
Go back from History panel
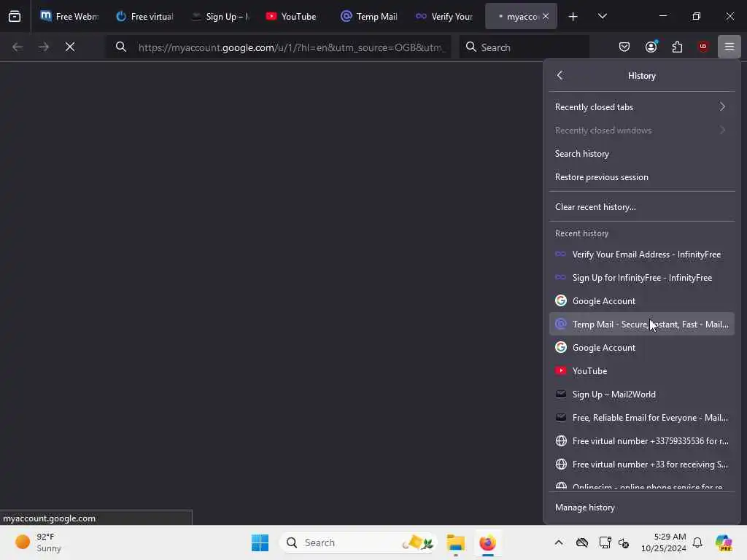point(560,75)
